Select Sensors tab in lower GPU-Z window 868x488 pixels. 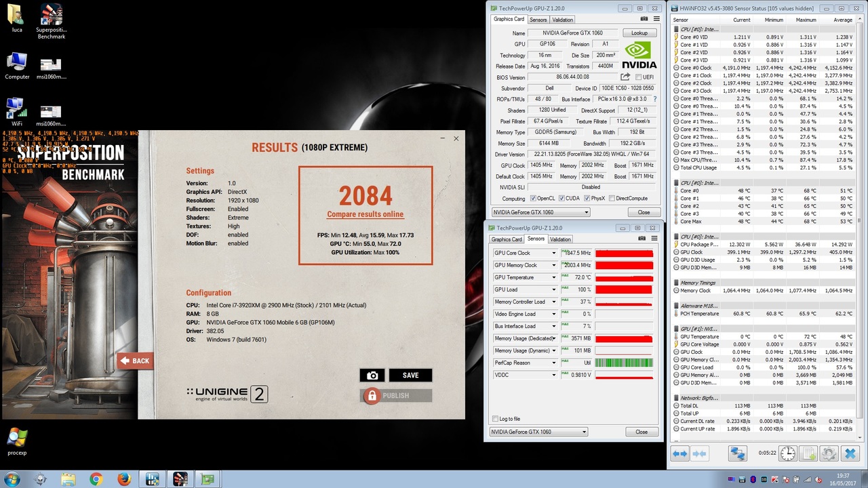(x=536, y=239)
